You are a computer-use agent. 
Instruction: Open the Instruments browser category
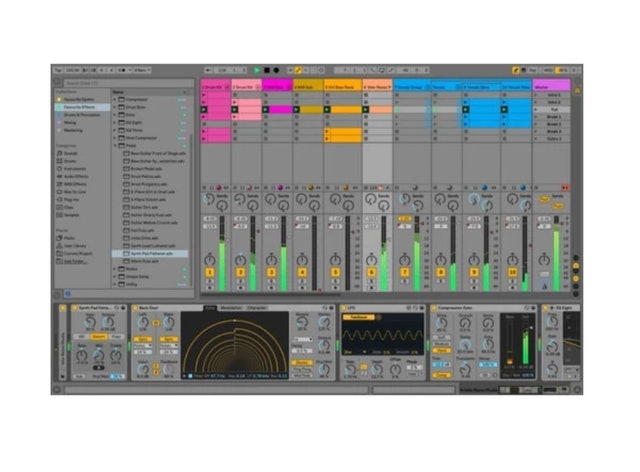tap(75, 169)
